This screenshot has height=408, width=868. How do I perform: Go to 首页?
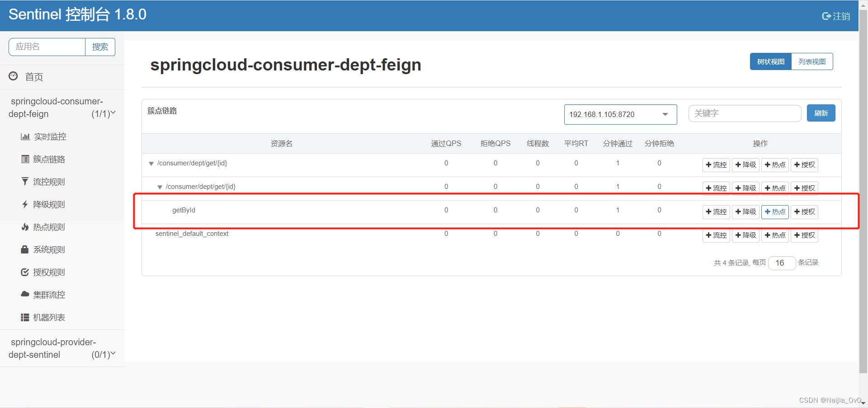click(34, 77)
